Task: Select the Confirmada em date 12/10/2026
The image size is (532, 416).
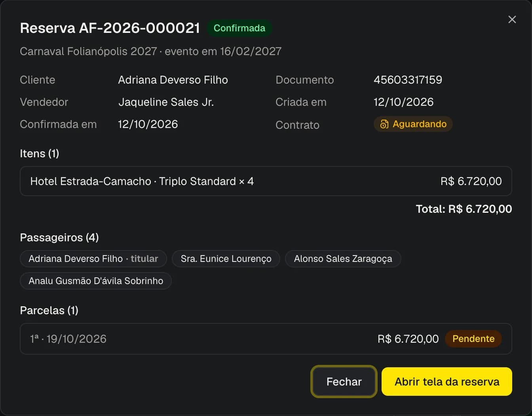Action: [x=148, y=124]
